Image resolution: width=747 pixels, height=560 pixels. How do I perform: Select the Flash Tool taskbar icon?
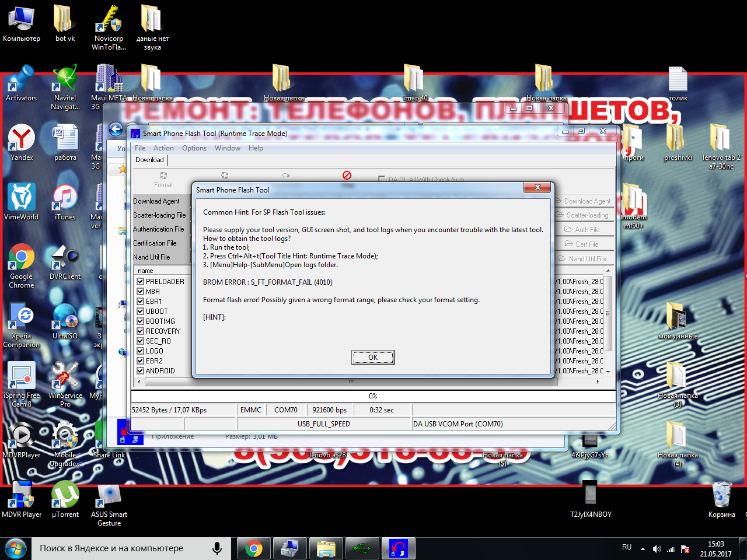coord(399,548)
